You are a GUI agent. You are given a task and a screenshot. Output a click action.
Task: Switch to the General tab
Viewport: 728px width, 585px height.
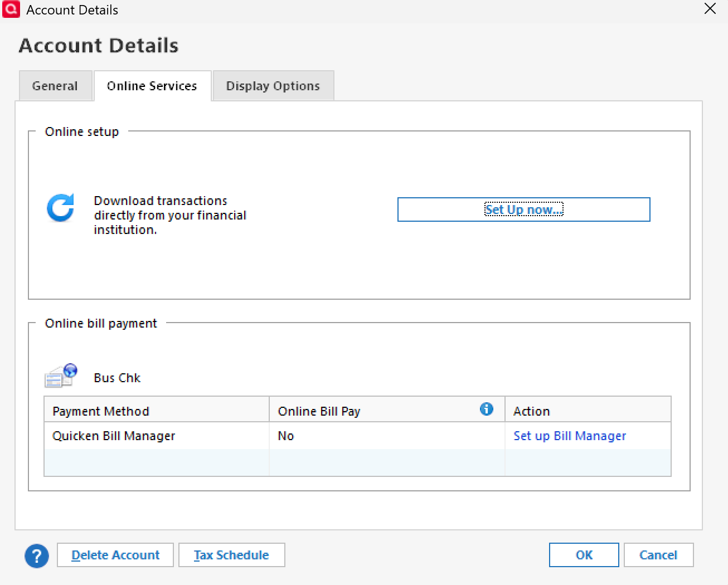click(x=55, y=86)
